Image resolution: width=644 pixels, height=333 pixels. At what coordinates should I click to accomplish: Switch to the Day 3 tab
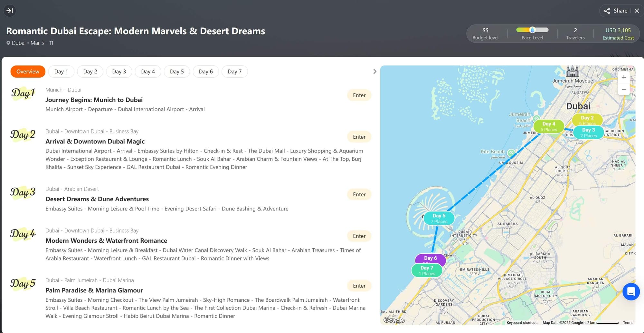tap(119, 72)
